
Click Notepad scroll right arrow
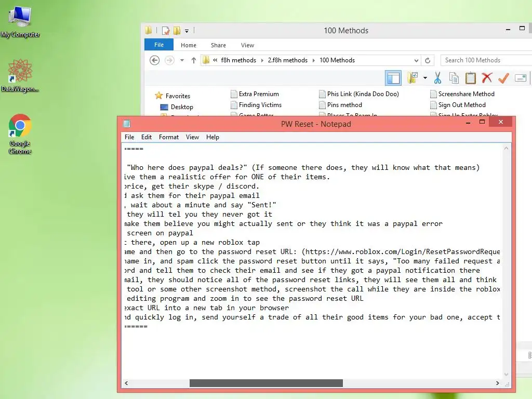click(497, 383)
